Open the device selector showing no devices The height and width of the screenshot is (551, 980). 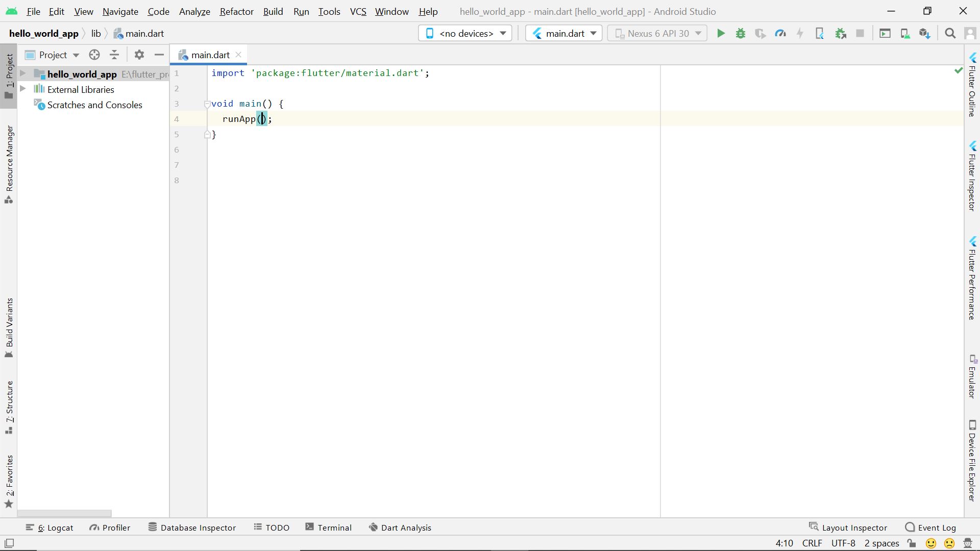(464, 33)
